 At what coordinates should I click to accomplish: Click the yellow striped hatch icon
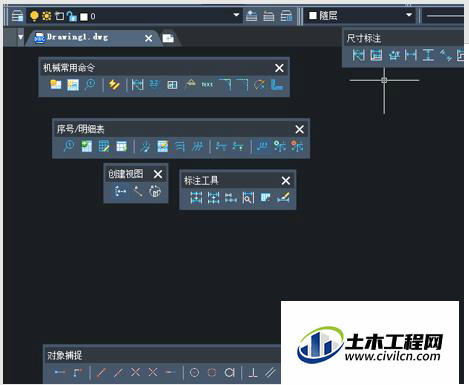(x=114, y=85)
